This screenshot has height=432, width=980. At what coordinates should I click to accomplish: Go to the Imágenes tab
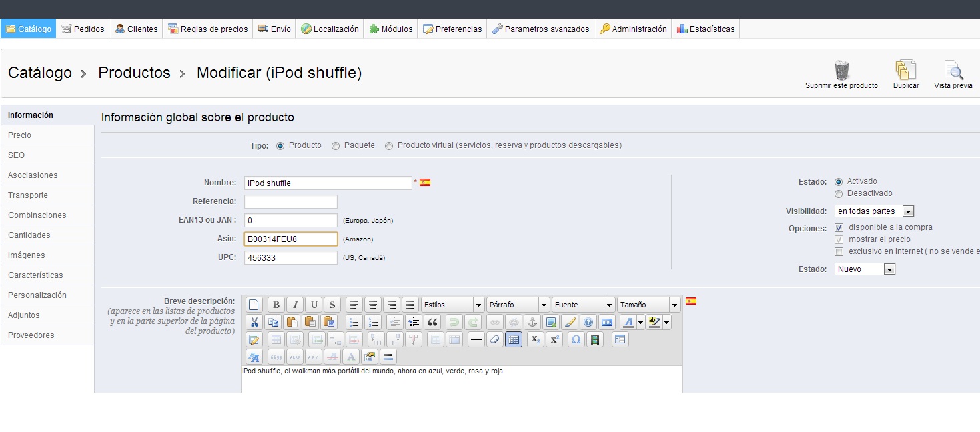47,255
